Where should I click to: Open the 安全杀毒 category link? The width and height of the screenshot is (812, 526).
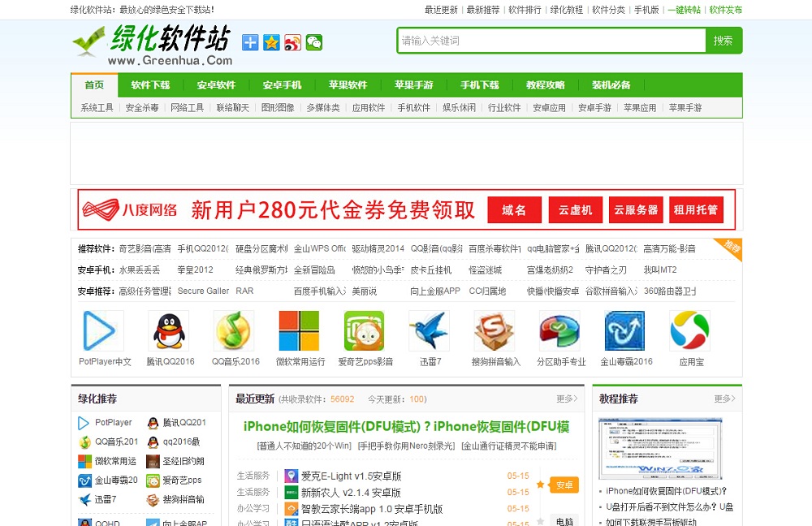coord(142,108)
